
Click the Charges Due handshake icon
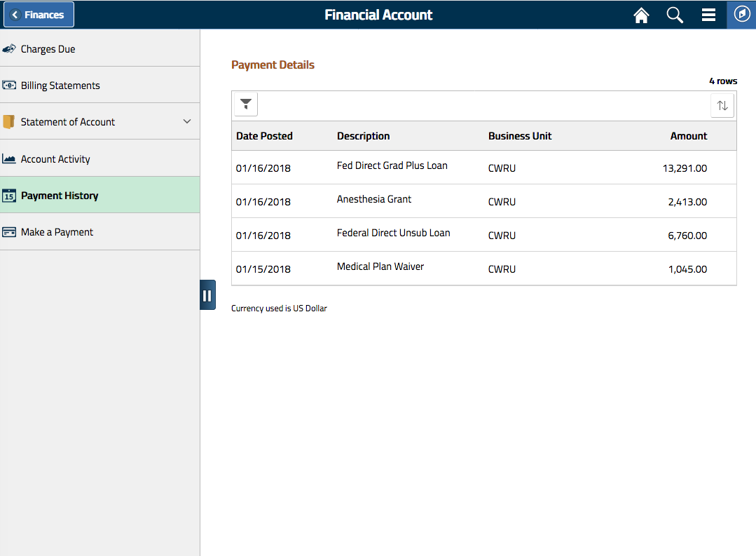pos(9,49)
